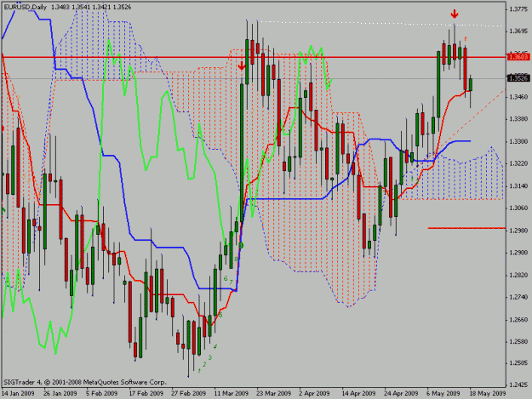Click the 6 May 2009 date label

[443, 393]
